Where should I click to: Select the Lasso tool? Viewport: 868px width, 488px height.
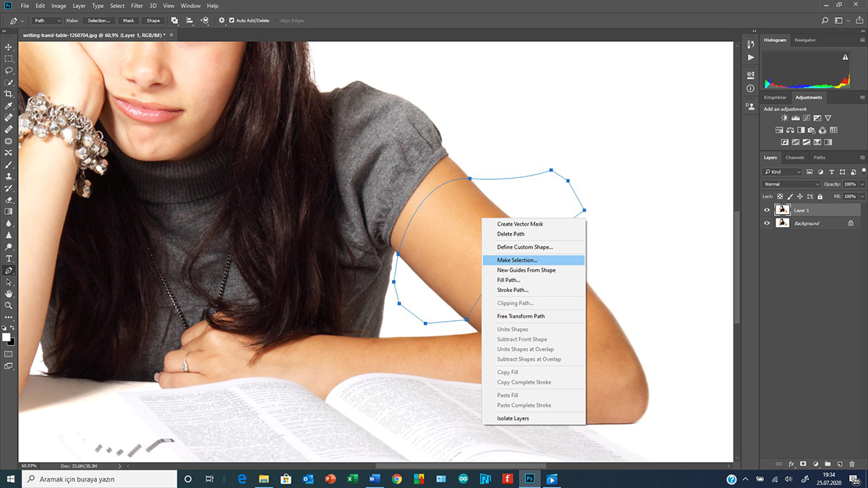(9, 71)
